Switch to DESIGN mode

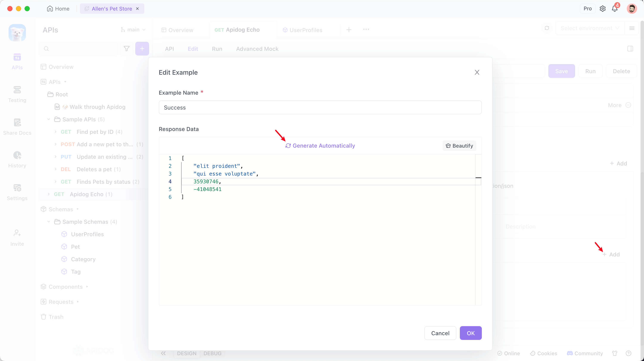[187, 353]
